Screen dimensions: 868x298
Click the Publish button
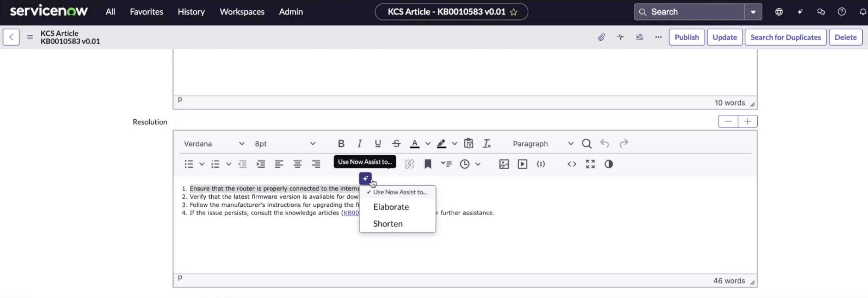click(x=687, y=37)
